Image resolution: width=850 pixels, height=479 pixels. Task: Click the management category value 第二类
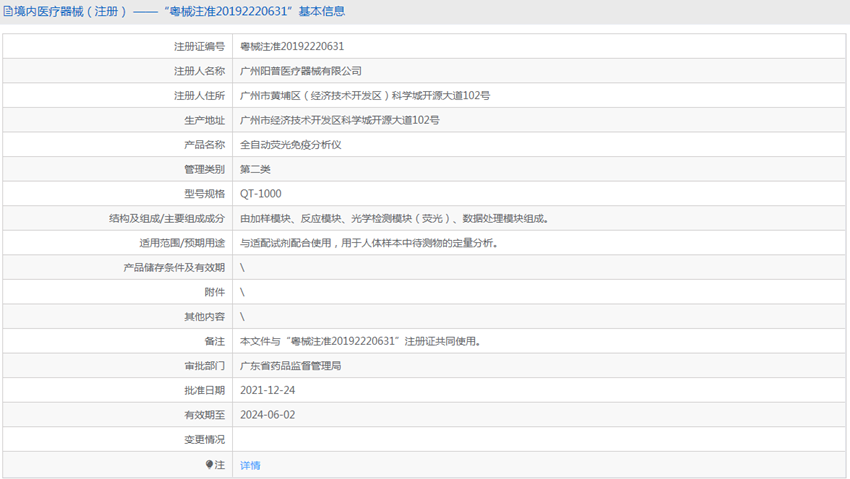255,169
